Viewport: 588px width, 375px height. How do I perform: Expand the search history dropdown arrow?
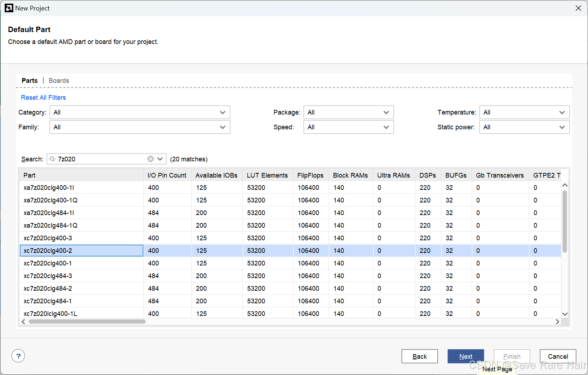click(x=160, y=159)
